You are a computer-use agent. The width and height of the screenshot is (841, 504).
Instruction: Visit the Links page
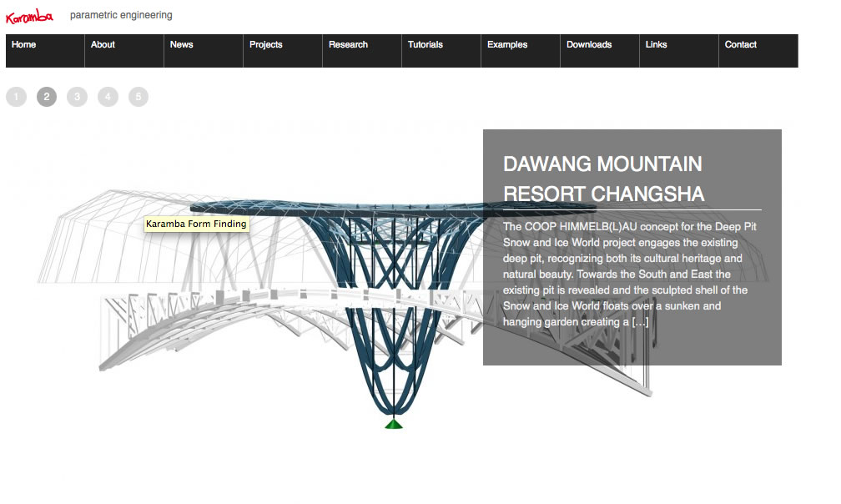tap(656, 45)
